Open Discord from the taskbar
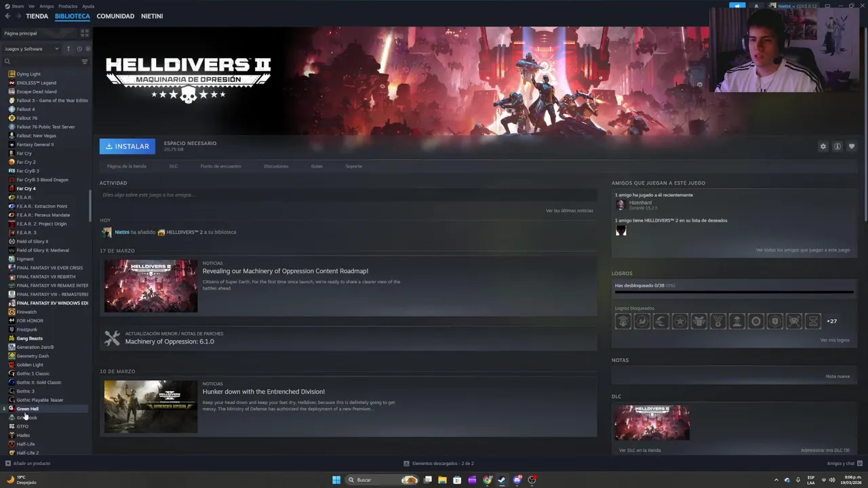This screenshot has height=488, width=868. pos(517,480)
